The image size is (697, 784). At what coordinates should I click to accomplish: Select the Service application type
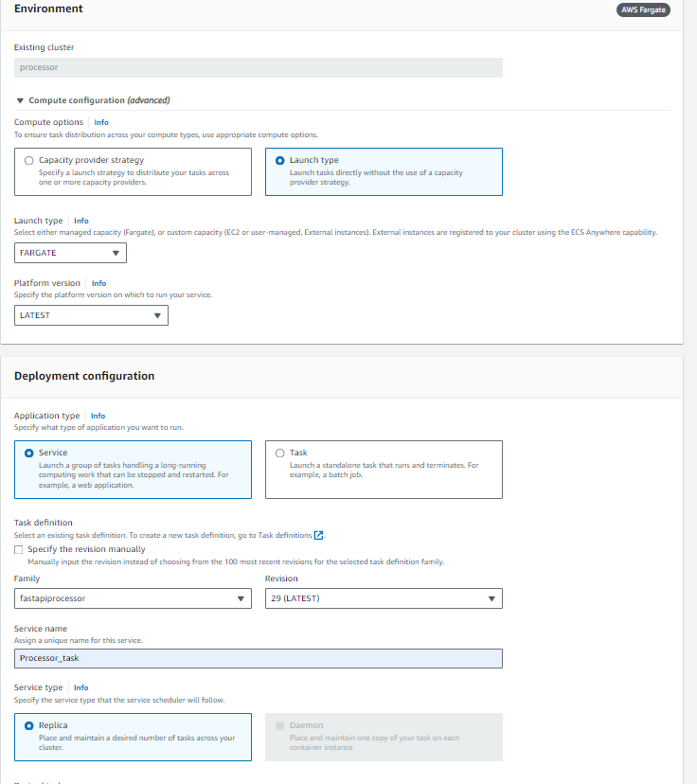(x=30, y=452)
